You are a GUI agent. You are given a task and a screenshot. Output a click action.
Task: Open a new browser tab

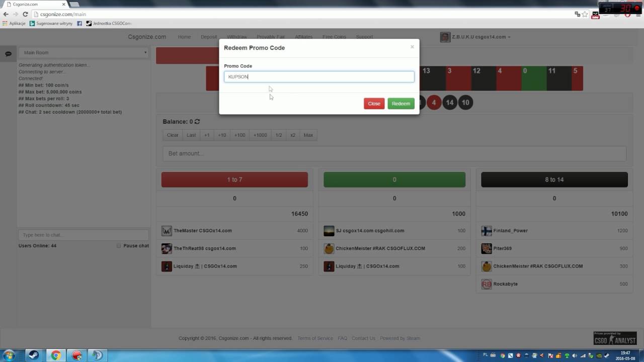click(x=75, y=4)
